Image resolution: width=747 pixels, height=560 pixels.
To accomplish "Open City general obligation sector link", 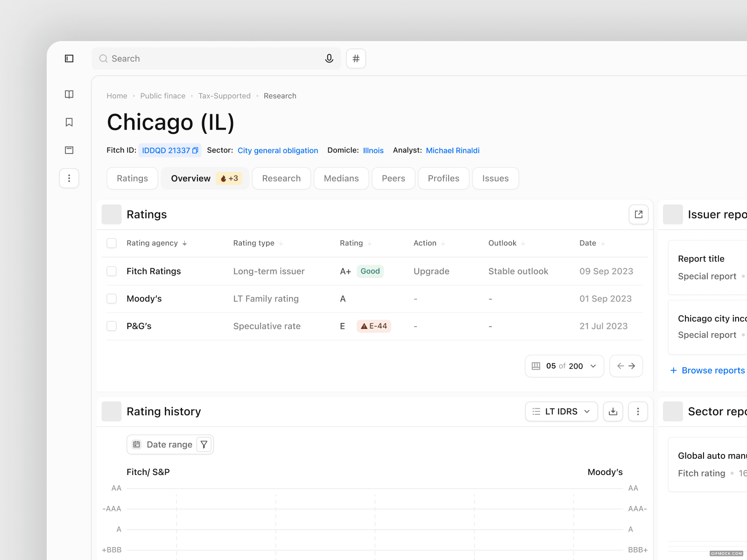I will click(278, 150).
